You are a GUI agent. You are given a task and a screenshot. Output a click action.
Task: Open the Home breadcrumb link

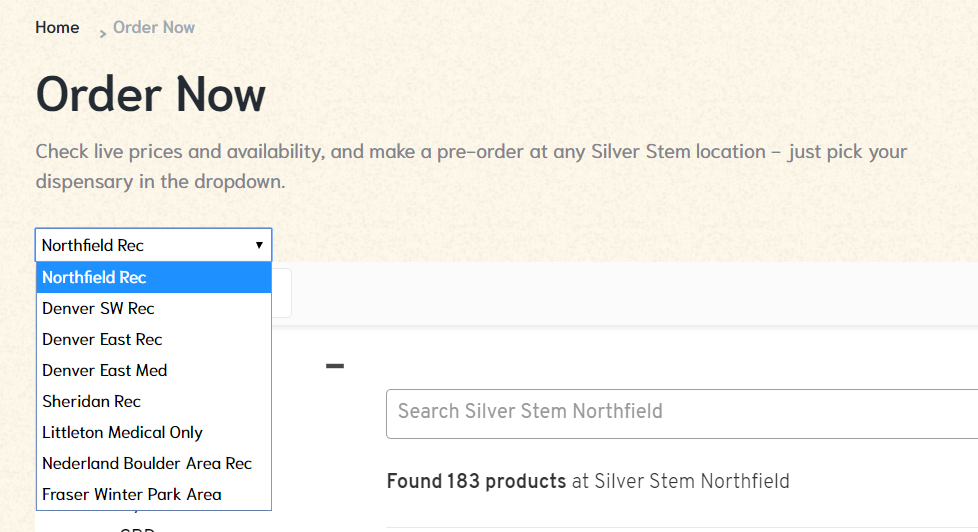coord(57,27)
